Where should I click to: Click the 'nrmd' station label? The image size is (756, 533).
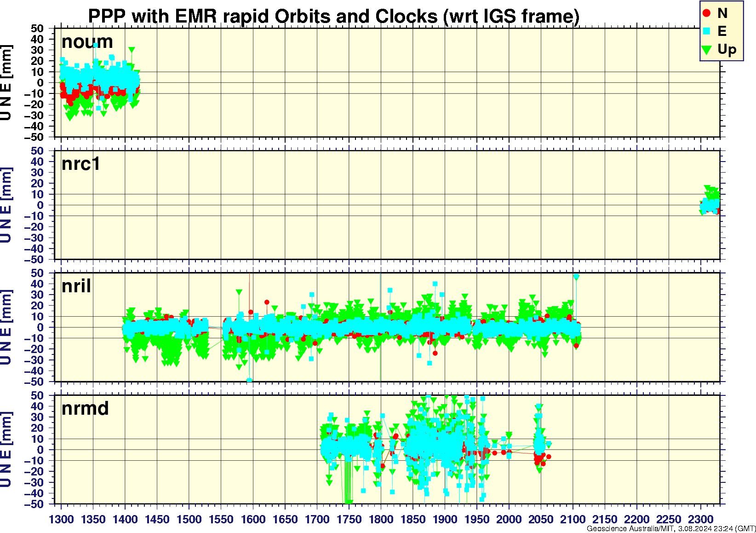[x=85, y=409]
